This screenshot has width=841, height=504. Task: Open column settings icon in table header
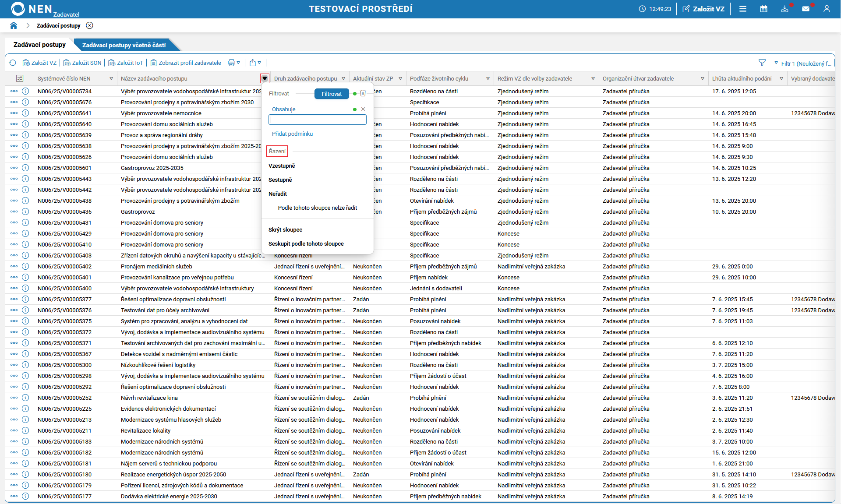click(x=20, y=78)
